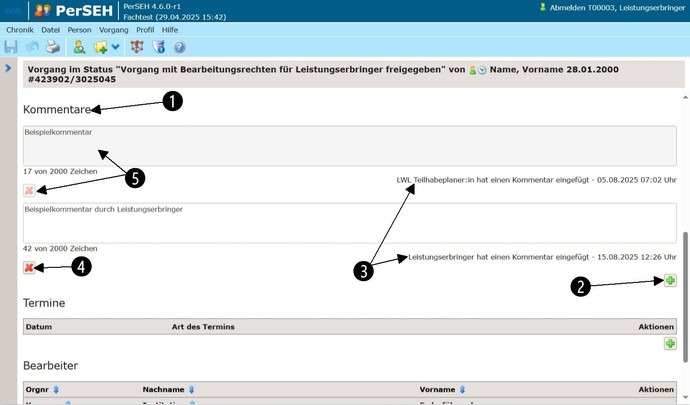
Task: Click the Kommentare section heading
Action: tap(57, 109)
